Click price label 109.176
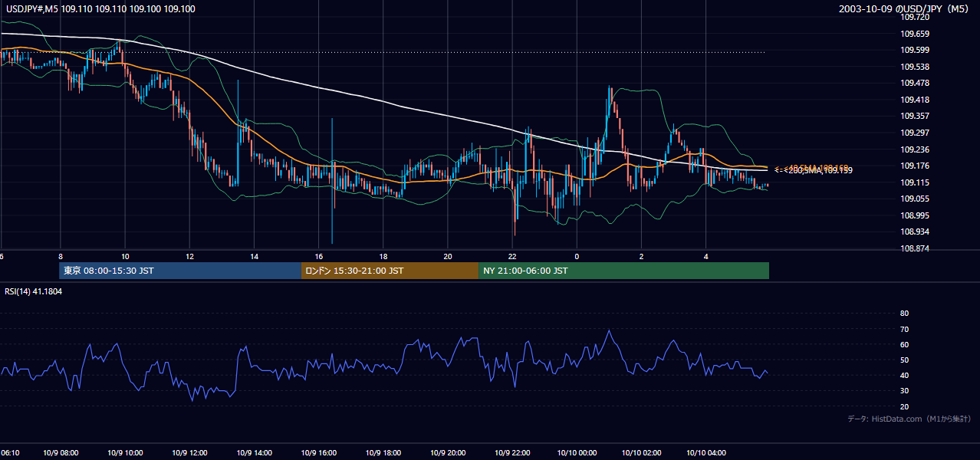 tap(915, 166)
